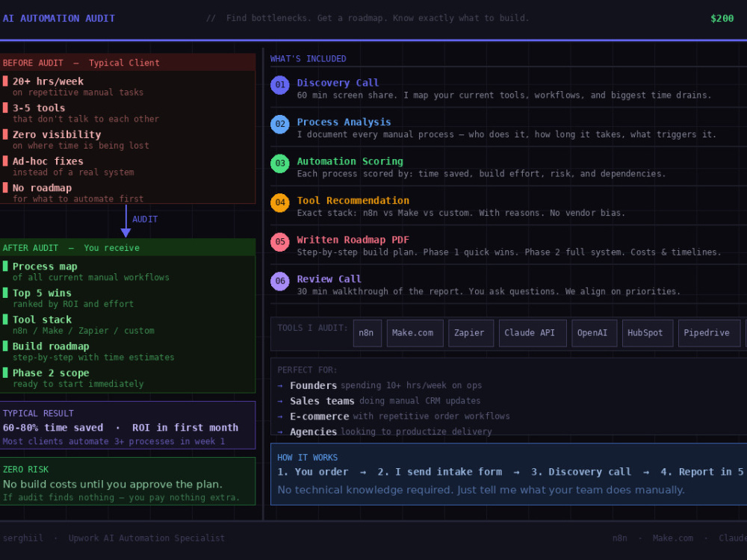Image resolution: width=747 pixels, height=560 pixels.
Task: Click the Agencies entry
Action: tap(314, 432)
